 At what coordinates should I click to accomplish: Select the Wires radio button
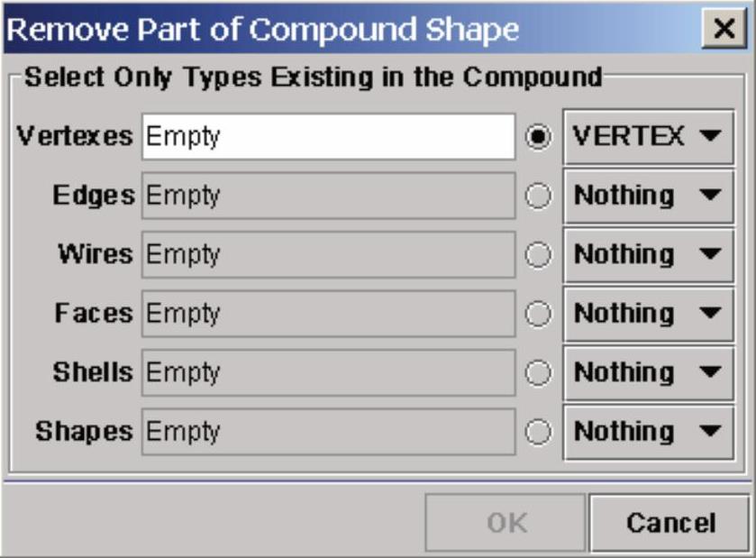click(538, 255)
